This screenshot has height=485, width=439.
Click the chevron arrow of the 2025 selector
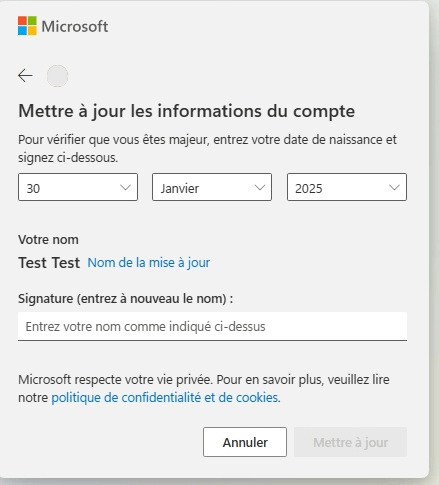(x=394, y=188)
